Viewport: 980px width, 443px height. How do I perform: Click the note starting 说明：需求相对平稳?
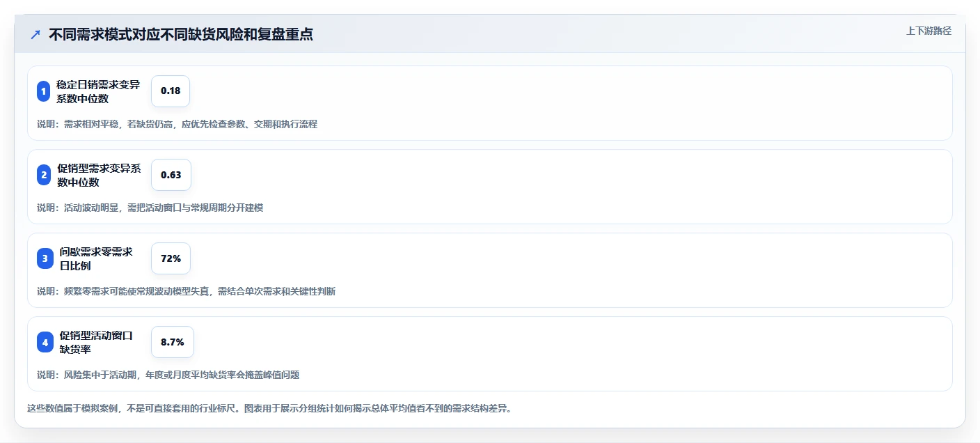coord(177,124)
